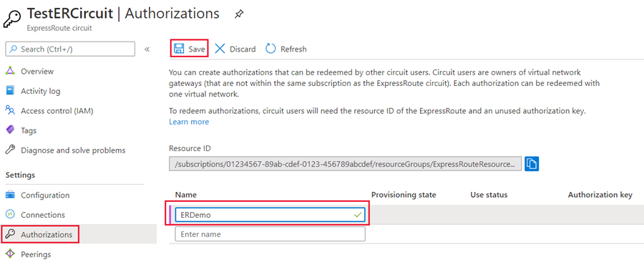Follow the Learn more link
644x265 pixels.
pos(189,122)
